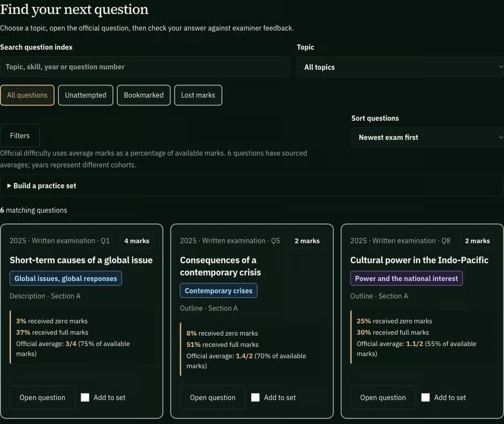504x424 pixels.
Task: Click the 8% received zero marks line
Action: 222,333
